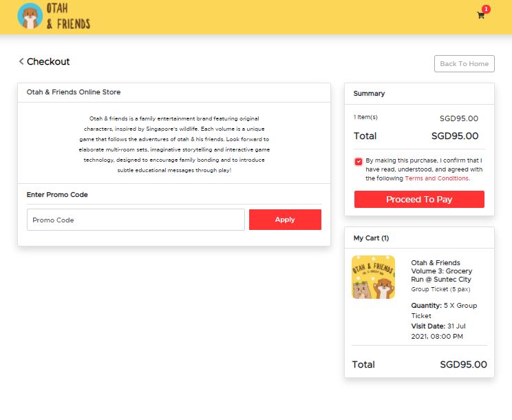Click the Promo Code input field
512x420 pixels.
pos(136,220)
